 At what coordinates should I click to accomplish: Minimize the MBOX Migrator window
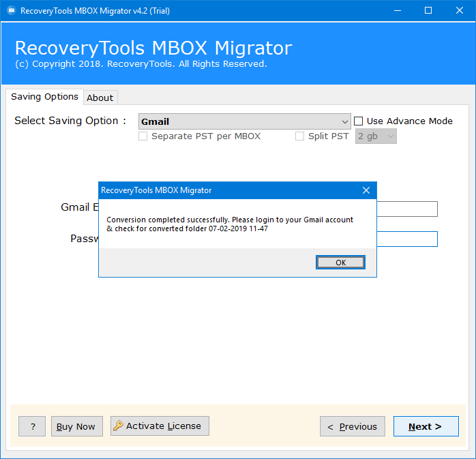coord(398,11)
